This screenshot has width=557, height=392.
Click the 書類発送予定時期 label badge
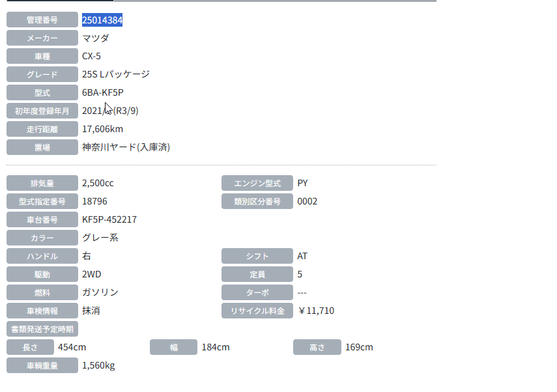click(x=42, y=329)
